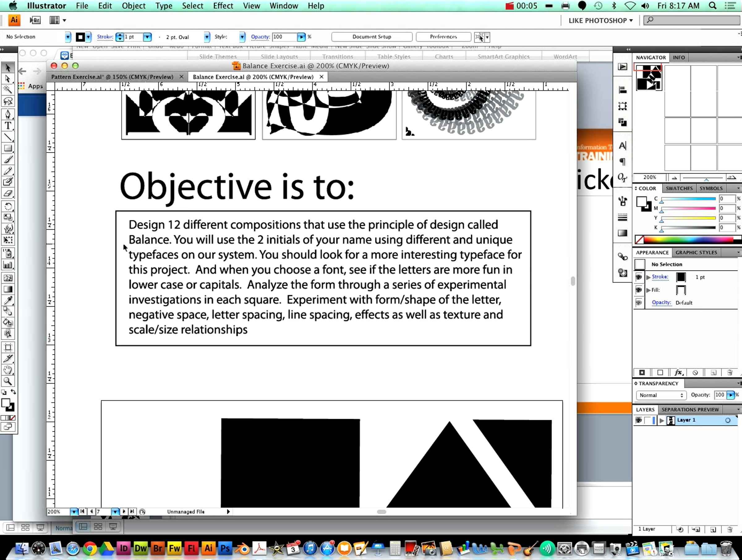This screenshot has height=560, width=742.
Task: Select the Rectangle tool
Action: pos(8,148)
